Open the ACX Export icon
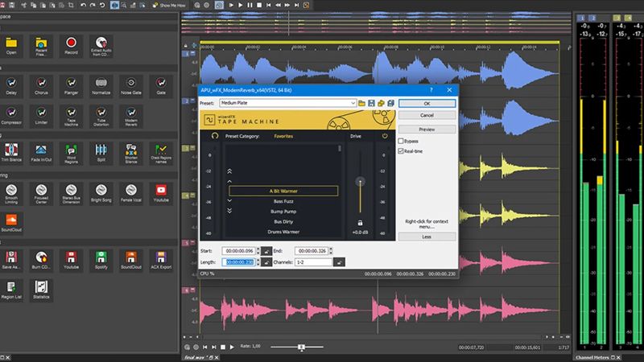 click(161, 260)
